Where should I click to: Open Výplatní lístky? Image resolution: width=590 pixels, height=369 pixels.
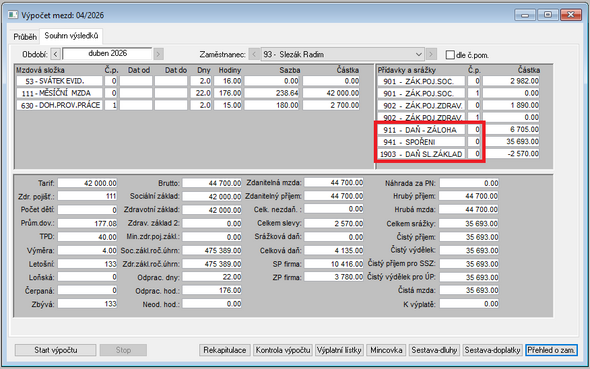(x=339, y=350)
